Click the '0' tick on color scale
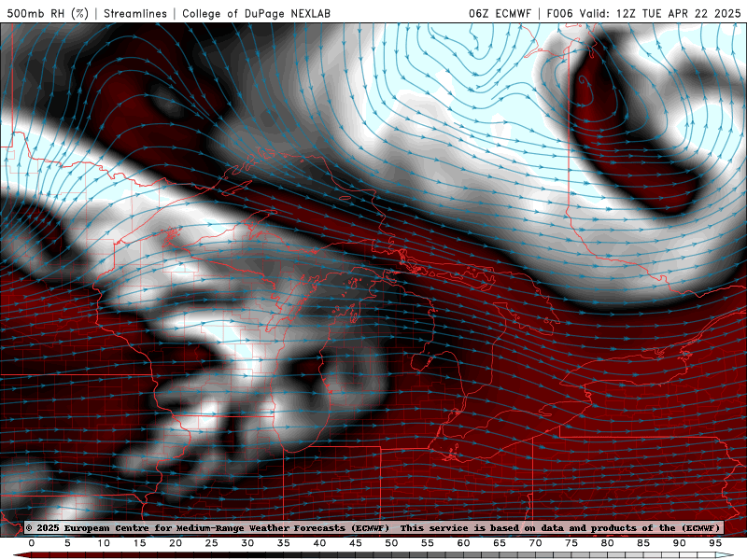The width and height of the screenshot is (747, 560). (x=32, y=543)
